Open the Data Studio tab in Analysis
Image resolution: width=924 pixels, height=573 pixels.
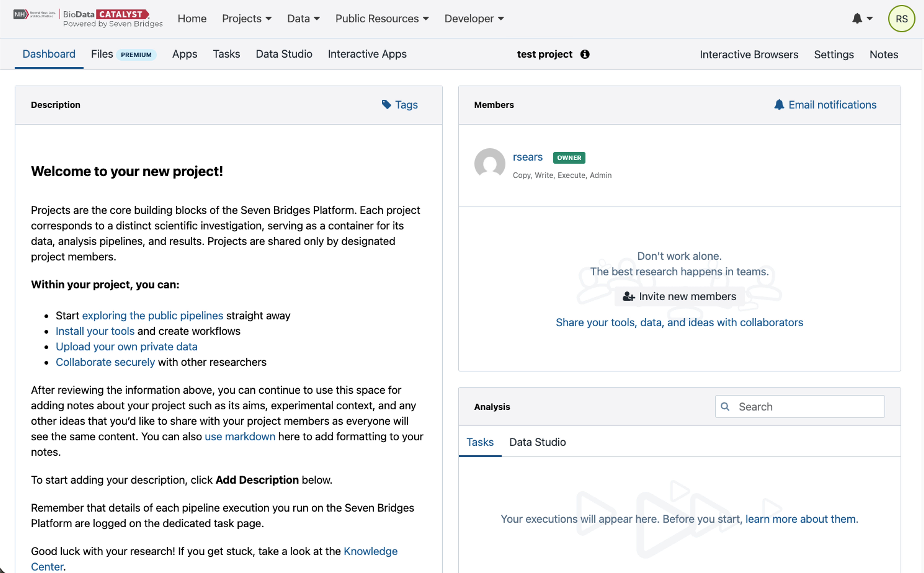tap(537, 442)
